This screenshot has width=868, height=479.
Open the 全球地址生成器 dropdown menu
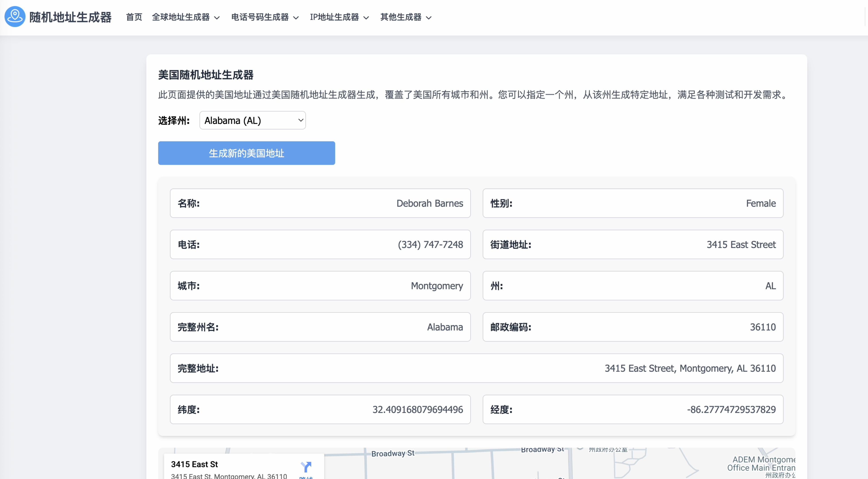(x=186, y=17)
